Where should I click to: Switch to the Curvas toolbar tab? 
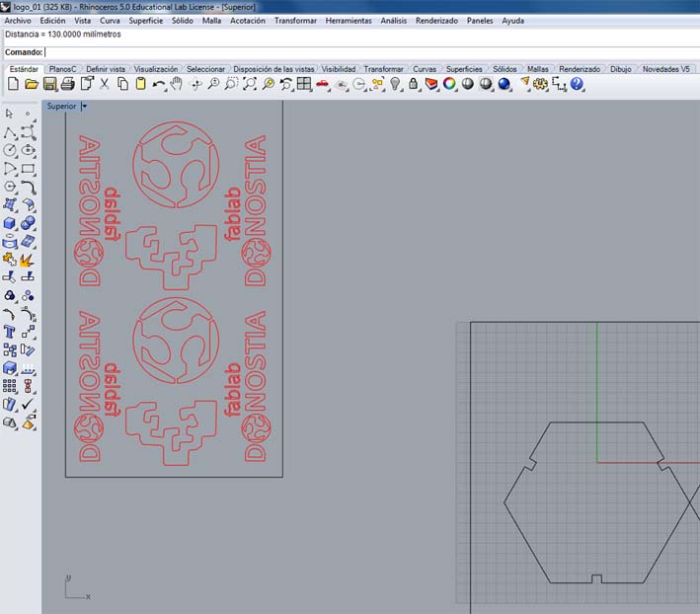tap(425, 69)
